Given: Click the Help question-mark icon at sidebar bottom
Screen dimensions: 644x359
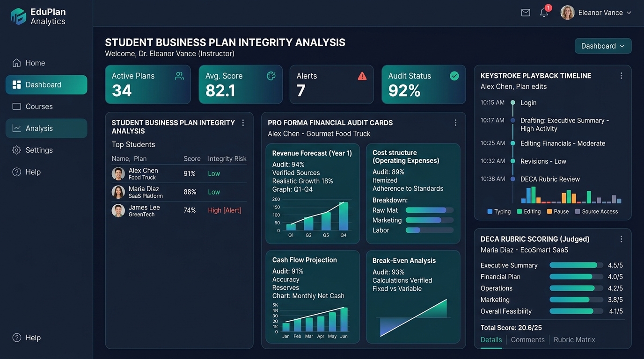Looking at the screenshot, I should pyautogui.click(x=17, y=337).
